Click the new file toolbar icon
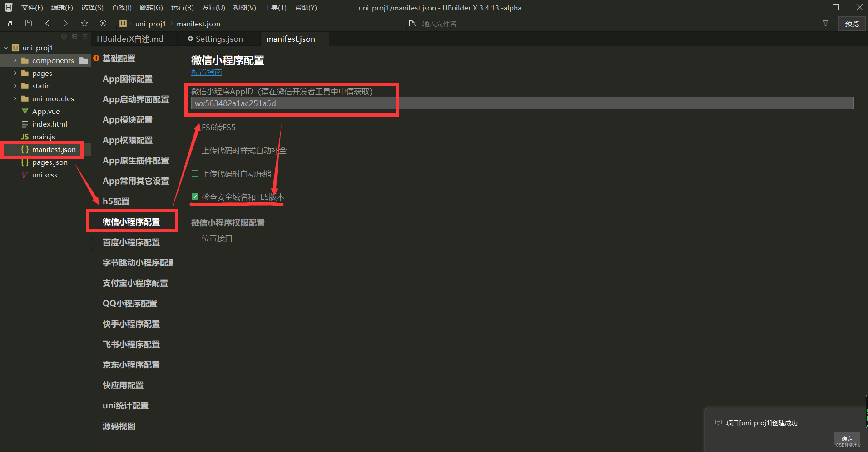 click(10, 23)
